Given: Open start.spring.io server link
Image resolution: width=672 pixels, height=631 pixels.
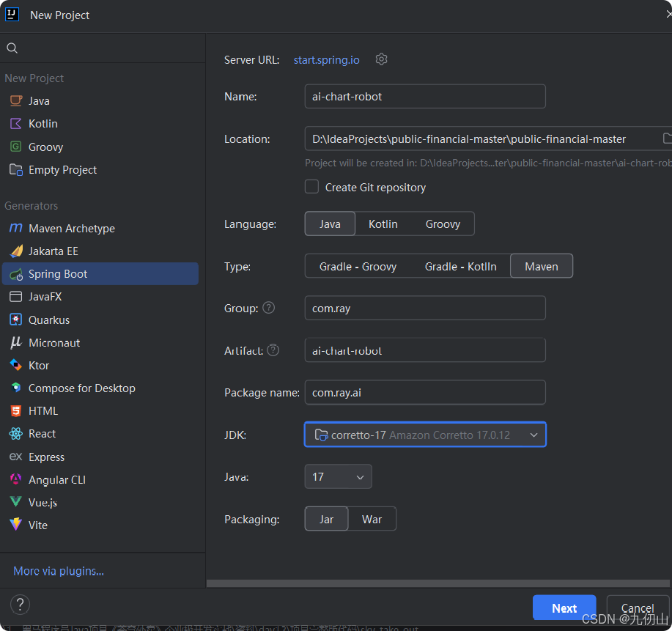Looking at the screenshot, I should pyautogui.click(x=327, y=59).
